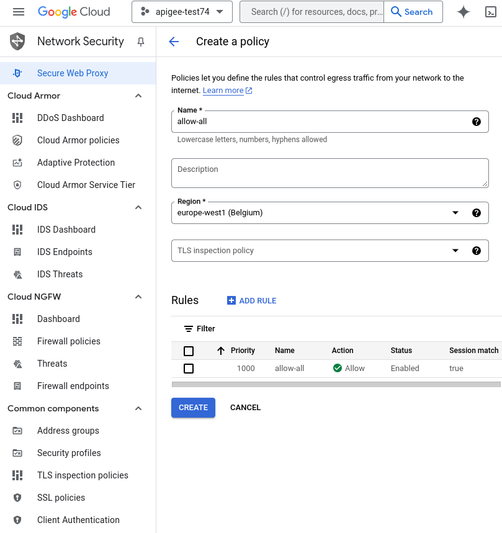Screen dimensions: 502x533
Task: Click the Session match column header
Action: tap(474, 350)
